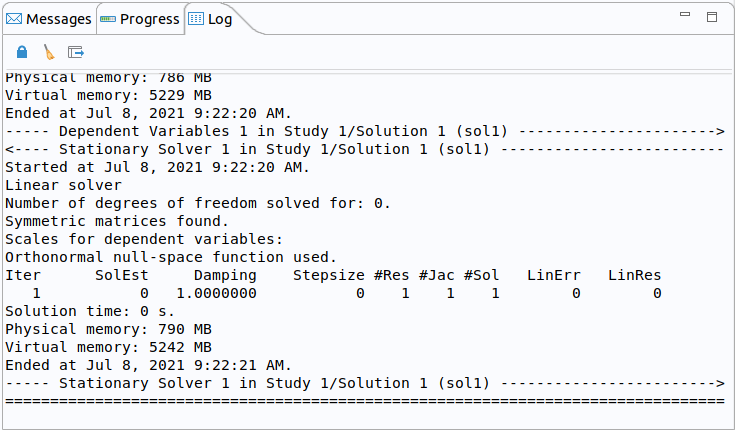Minimize the Log panel view
Screen dimensions: 735x430
click(685, 15)
